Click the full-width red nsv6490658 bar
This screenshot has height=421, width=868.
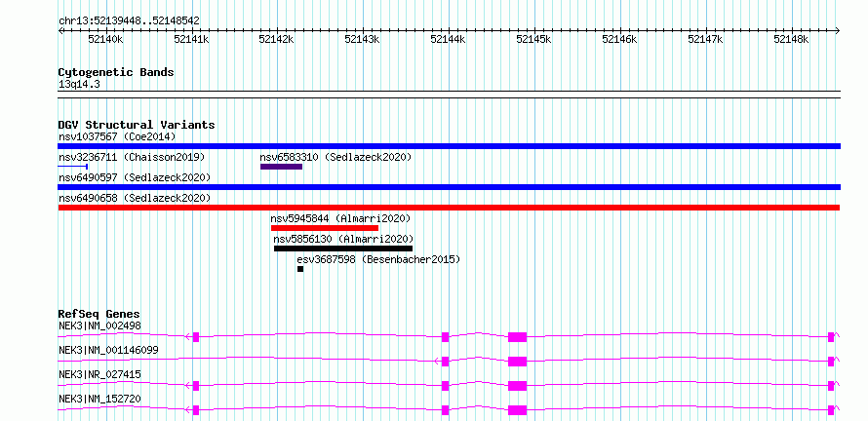449,208
